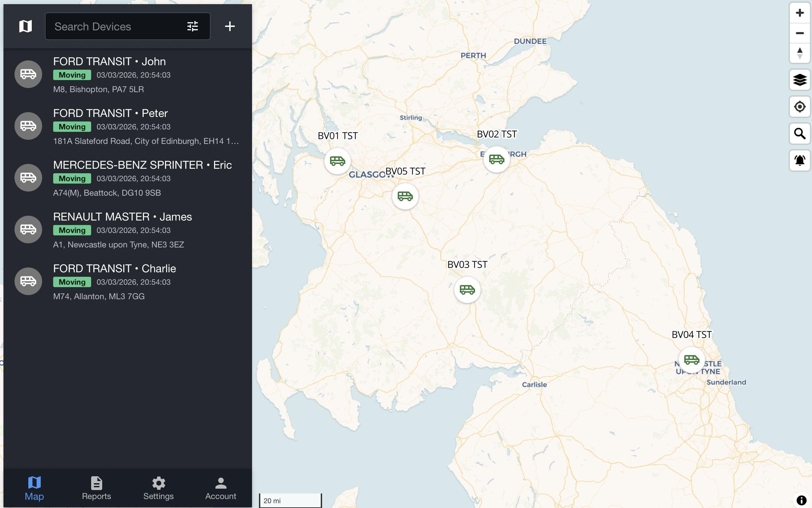Click the add device plus button
Viewport: 812px width, 508px height.
coord(230,26)
